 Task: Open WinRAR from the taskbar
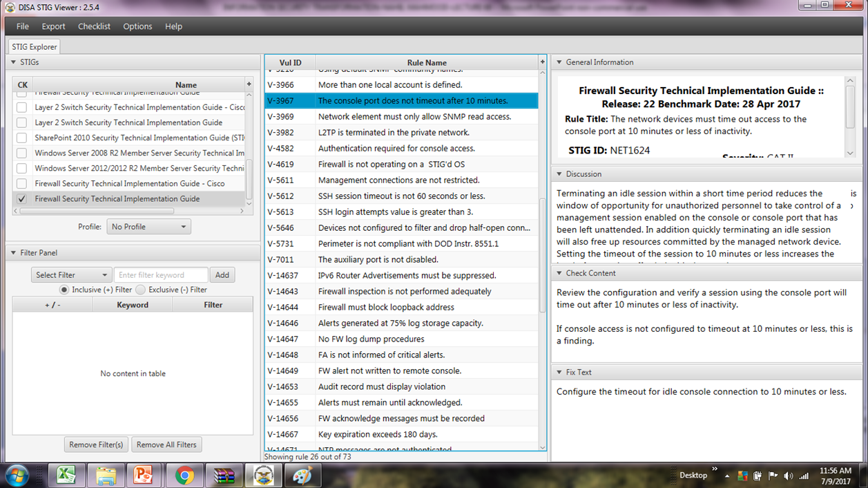224,476
